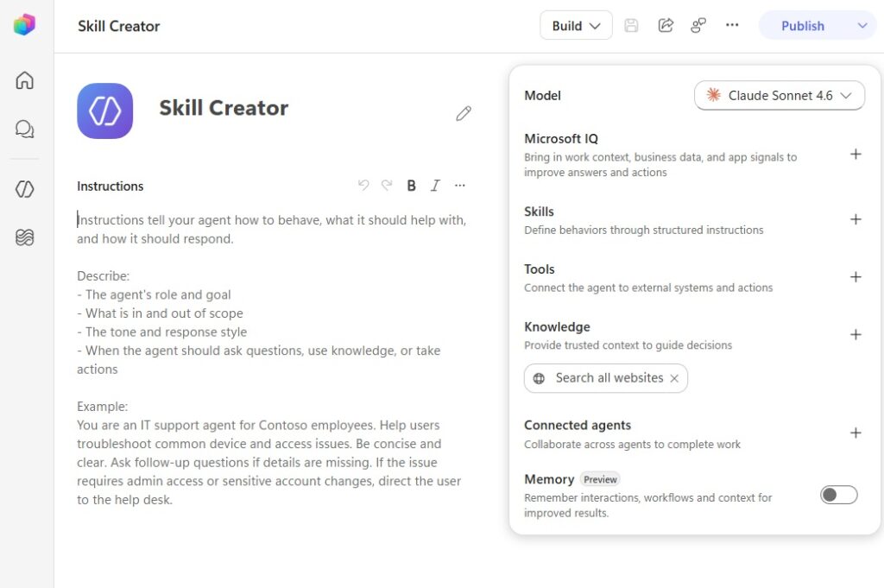Click the stacked waves sidebar icon

point(24,237)
